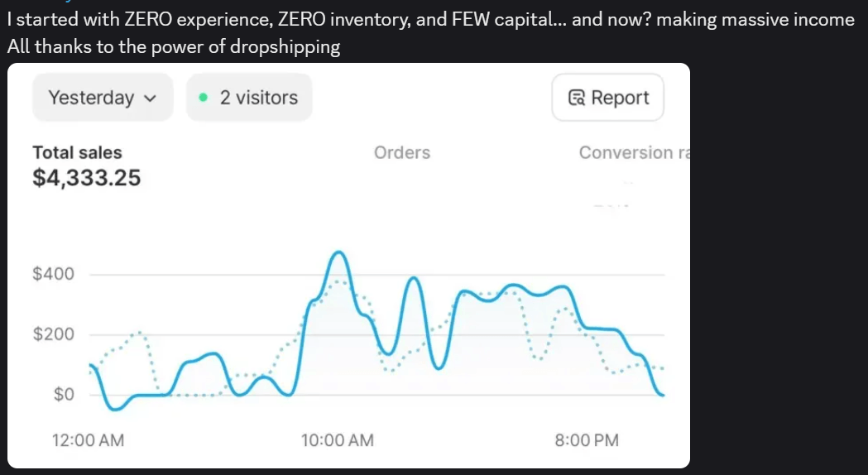
Task: Click the 12:00 AM time label
Action: (88, 440)
